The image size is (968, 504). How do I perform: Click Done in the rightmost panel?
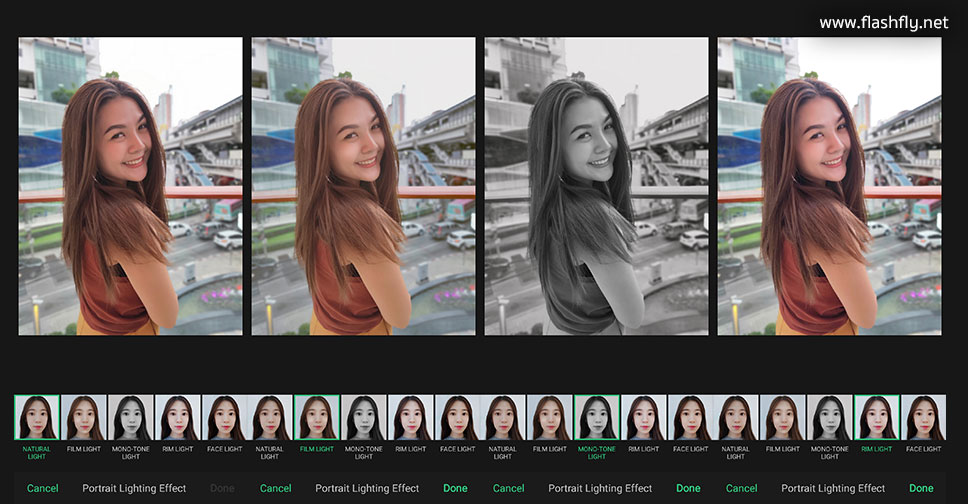point(921,488)
